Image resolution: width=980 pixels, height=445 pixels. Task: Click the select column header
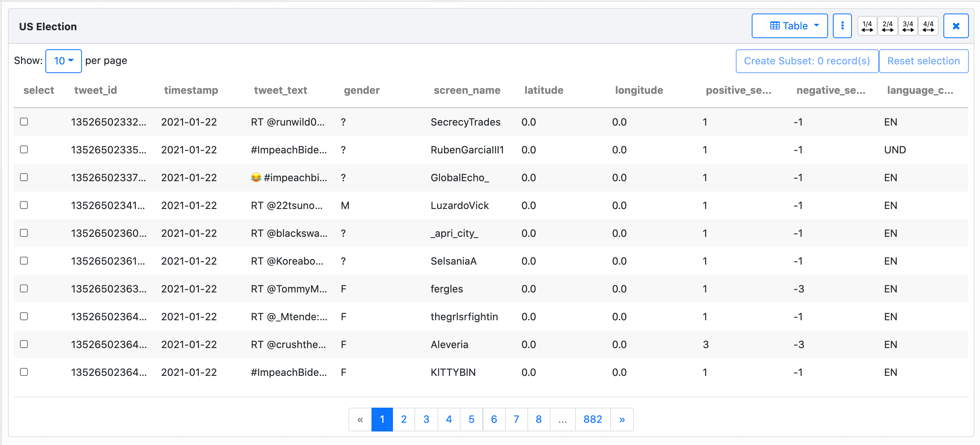tap(39, 90)
